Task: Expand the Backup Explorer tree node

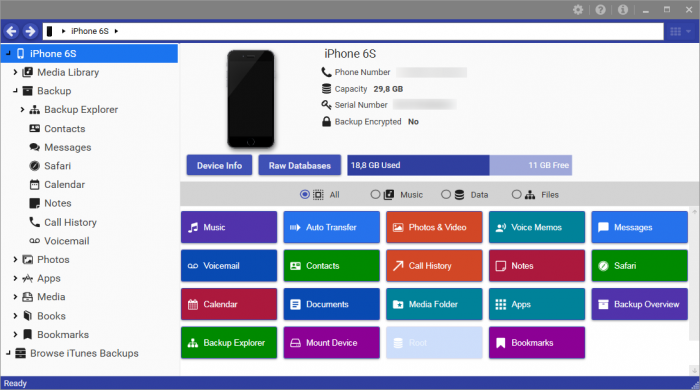Action: pyautogui.click(x=22, y=109)
